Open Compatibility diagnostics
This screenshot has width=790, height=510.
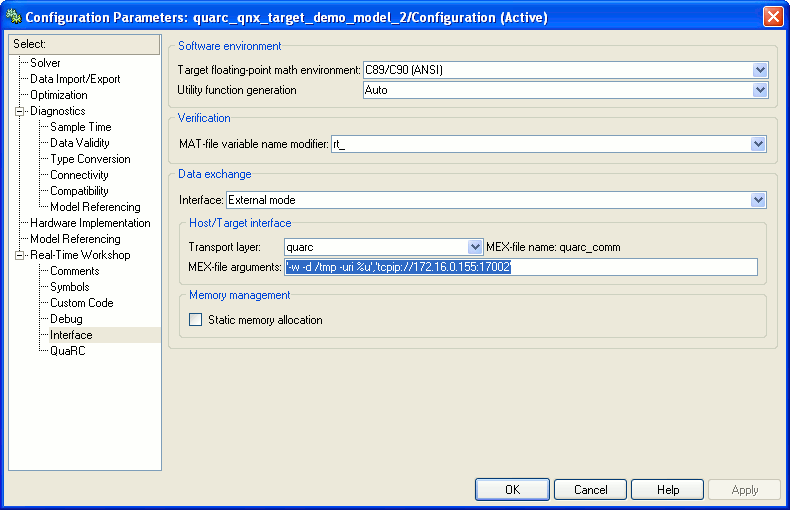(79, 191)
